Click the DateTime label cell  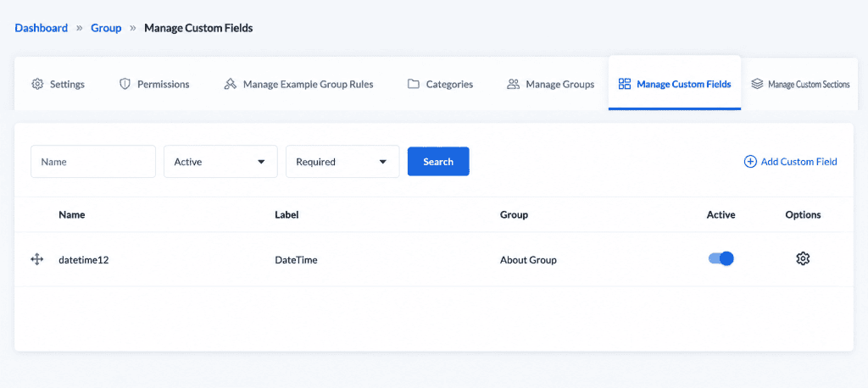[x=296, y=259]
